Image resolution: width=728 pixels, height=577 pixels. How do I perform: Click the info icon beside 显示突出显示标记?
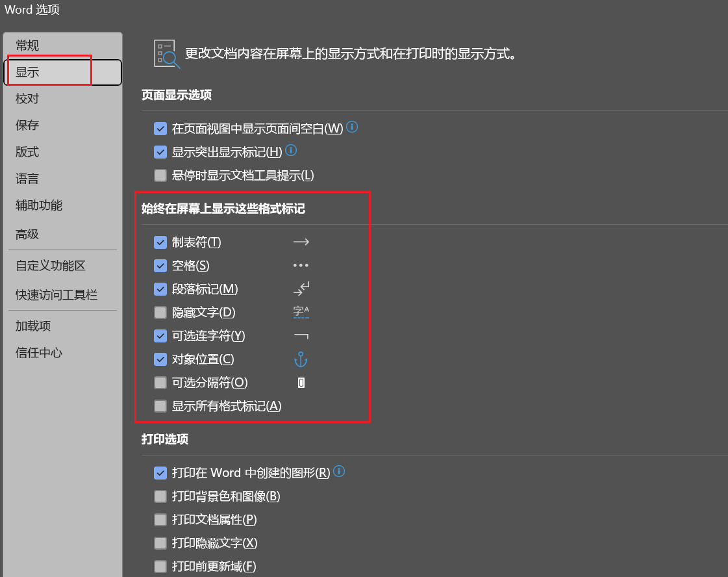coord(291,151)
